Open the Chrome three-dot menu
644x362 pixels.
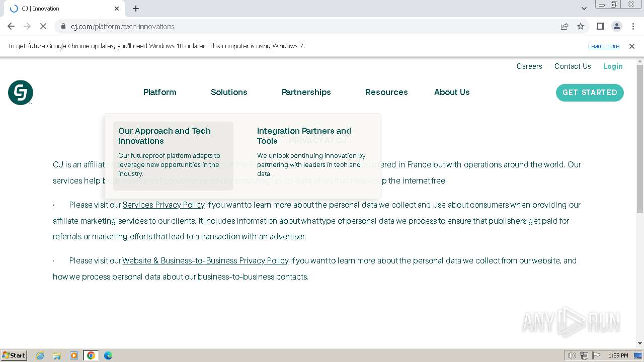pyautogui.click(x=632, y=26)
